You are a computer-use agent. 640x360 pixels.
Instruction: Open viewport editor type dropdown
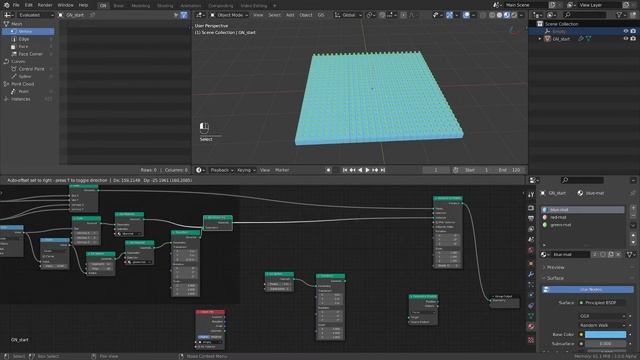tap(200, 15)
